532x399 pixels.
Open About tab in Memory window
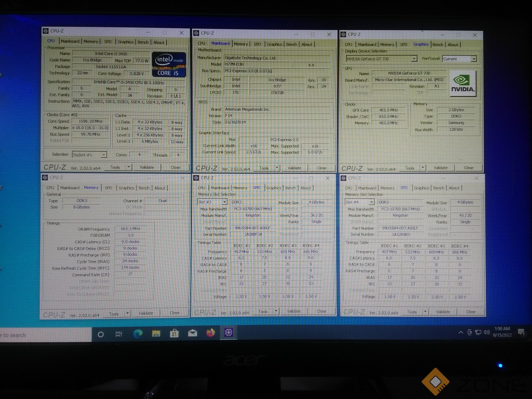160,188
